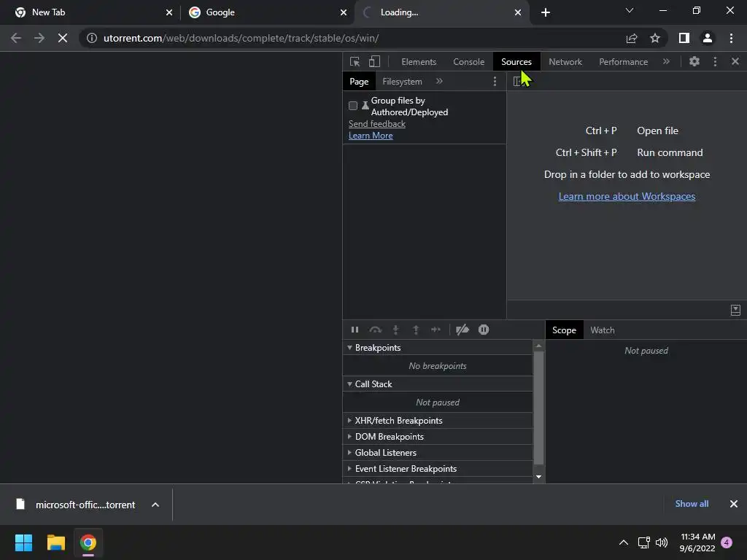Enable Group files by Authored/Deployed checkbox
Screen dimensions: 747x560
[x=353, y=106]
